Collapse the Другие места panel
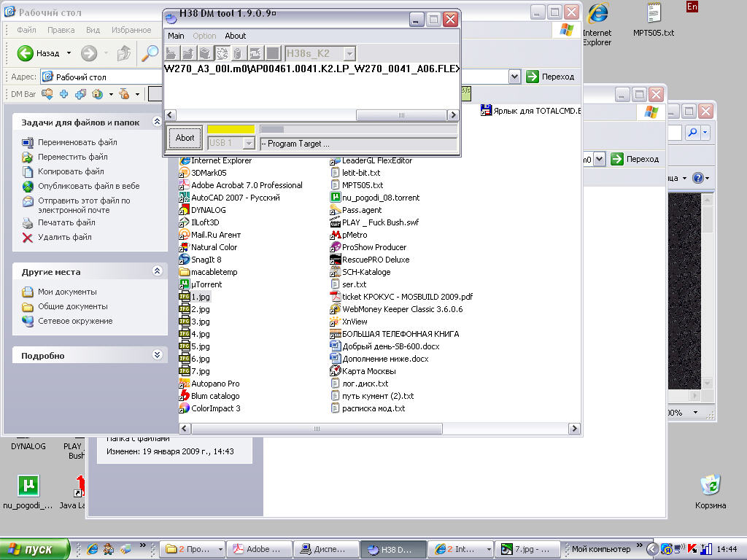Screen dimensions: 747x560 157,271
